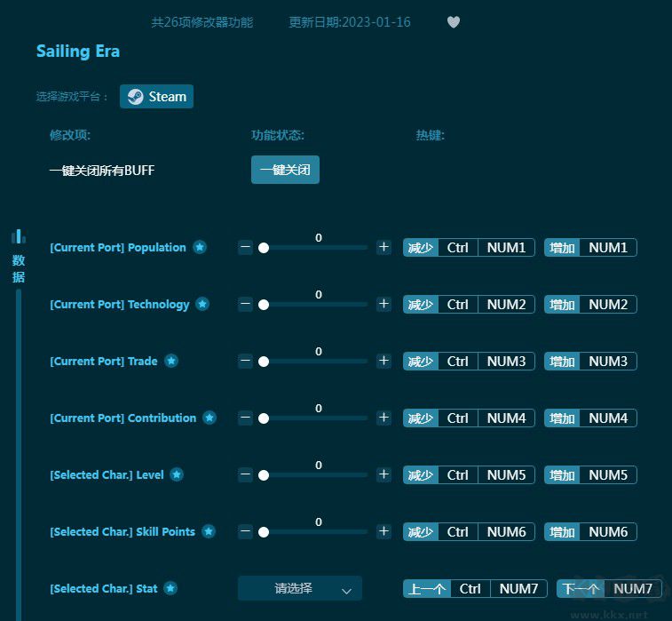Click [Selected Char.] Level label
672x621 pixels.
[x=107, y=474]
